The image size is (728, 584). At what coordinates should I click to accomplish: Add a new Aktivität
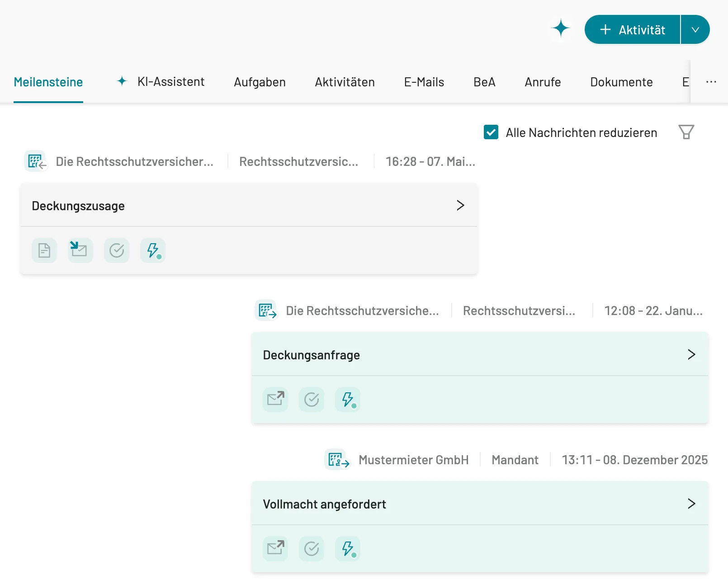632,29
